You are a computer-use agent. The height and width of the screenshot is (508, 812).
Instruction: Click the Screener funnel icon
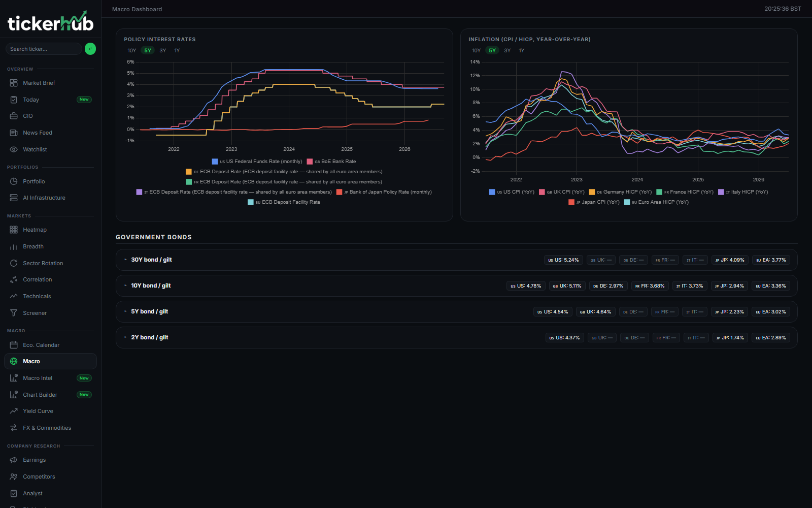click(x=14, y=313)
